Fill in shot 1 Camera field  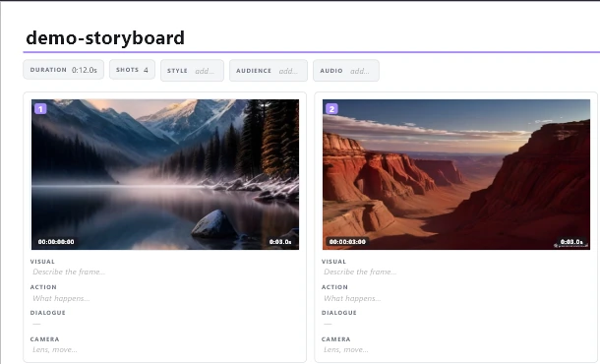coord(165,349)
